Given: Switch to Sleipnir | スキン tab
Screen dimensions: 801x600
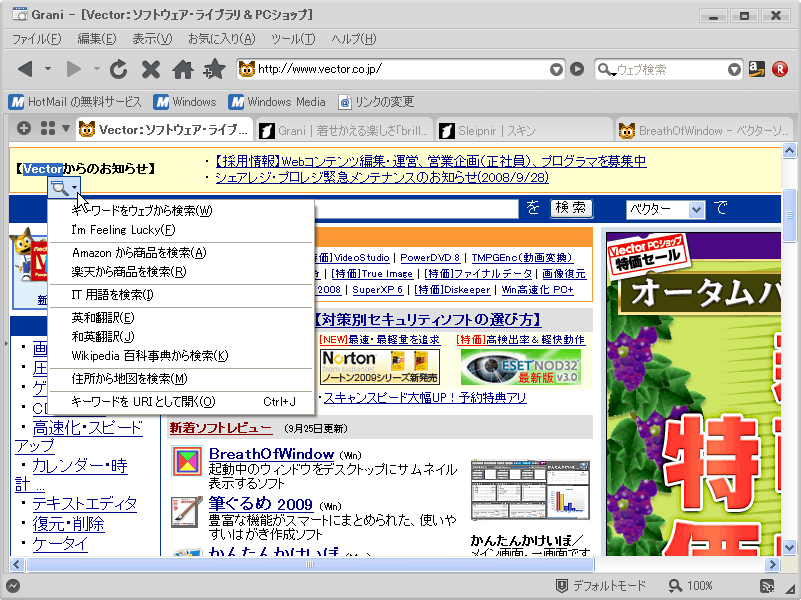Looking at the screenshot, I should 524,131.
